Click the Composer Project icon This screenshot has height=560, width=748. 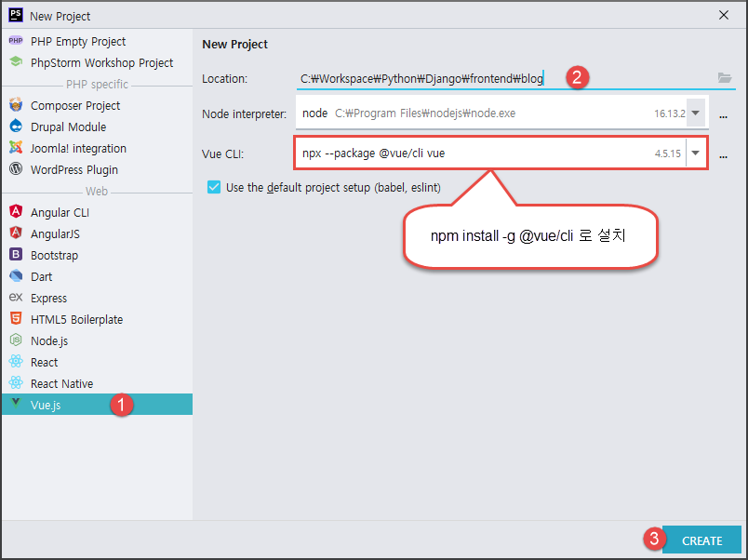point(16,105)
